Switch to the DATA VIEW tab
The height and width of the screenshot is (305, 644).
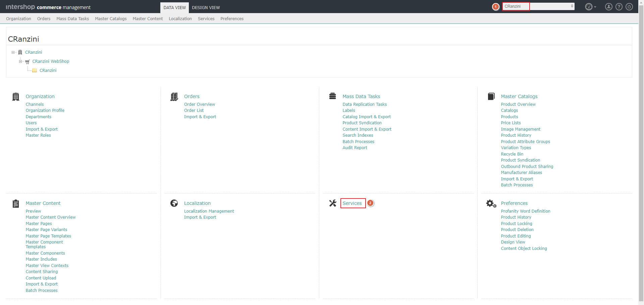tap(174, 7)
